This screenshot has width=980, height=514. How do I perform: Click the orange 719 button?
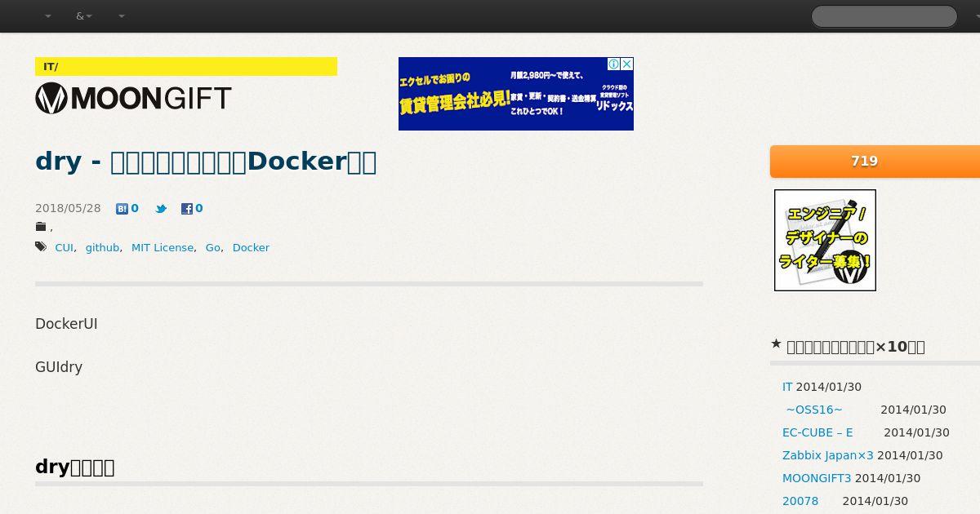875,162
